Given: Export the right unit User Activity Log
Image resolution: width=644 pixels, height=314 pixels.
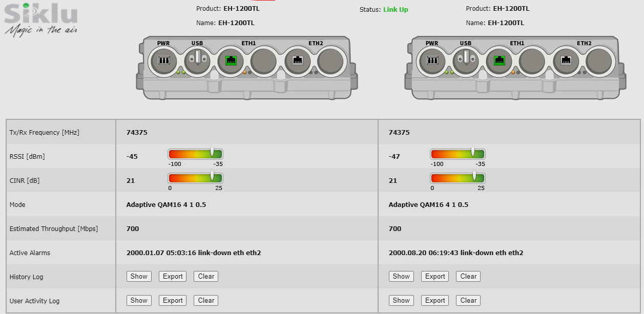Looking at the screenshot, I should (x=435, y=301).
